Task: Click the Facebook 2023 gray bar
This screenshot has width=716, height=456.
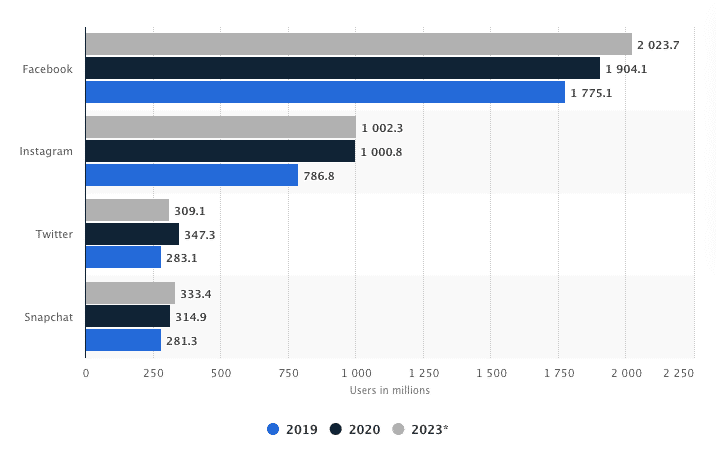Action: 359,44
